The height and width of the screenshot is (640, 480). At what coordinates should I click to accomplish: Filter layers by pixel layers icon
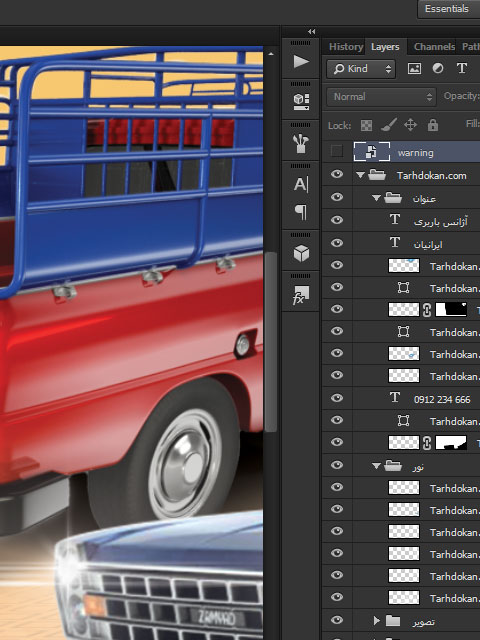pyautogui.click(x=414, y=69)
